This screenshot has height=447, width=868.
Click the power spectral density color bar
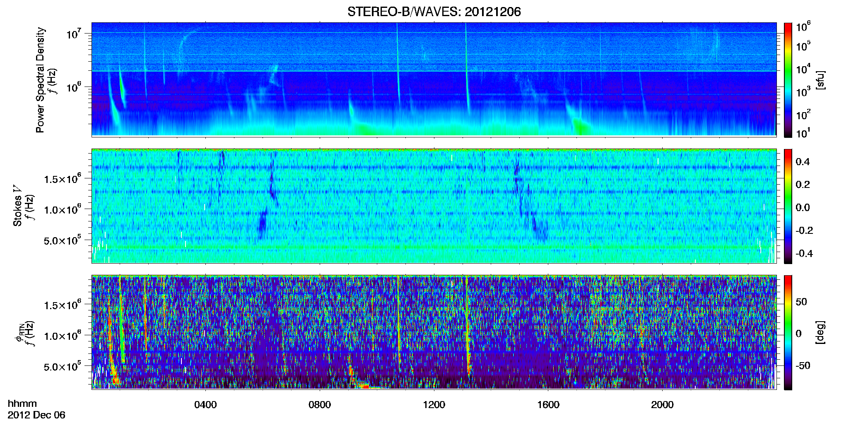click(x=788, y=80)
